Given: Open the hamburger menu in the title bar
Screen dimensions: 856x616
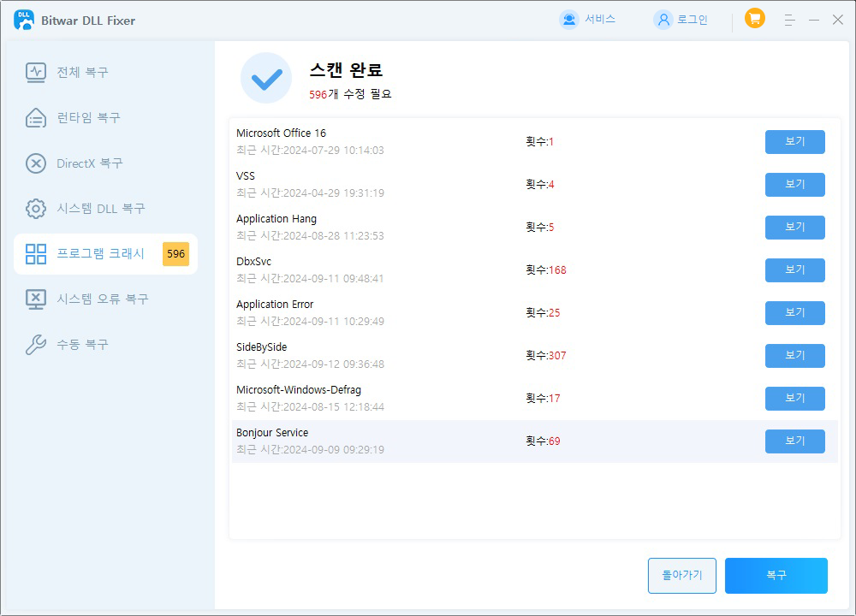Looking at the screenshot, I should point(789,19).
